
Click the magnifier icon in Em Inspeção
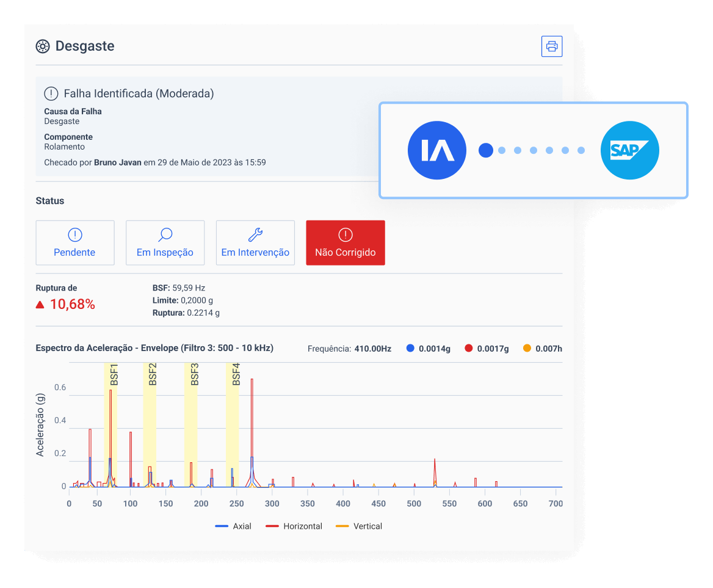pyautogui.click(x=165, y=235)
